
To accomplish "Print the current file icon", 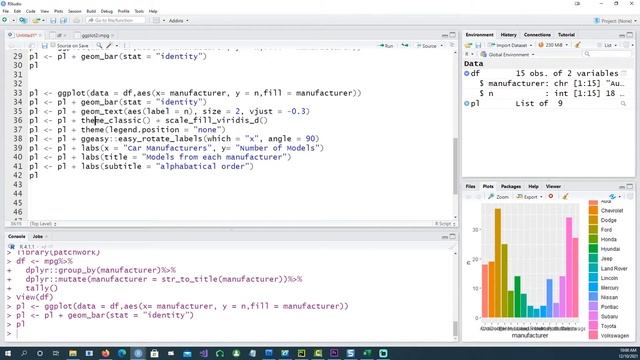I will [x=76, y=20].
